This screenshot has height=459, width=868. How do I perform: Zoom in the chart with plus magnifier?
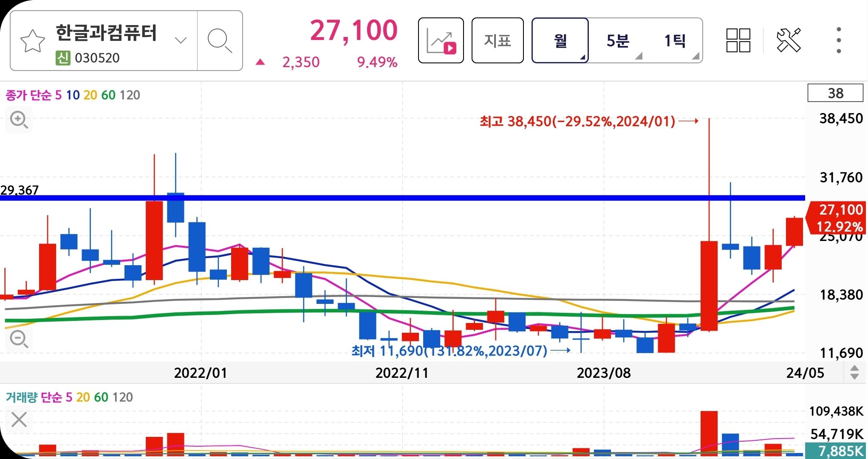19,120
